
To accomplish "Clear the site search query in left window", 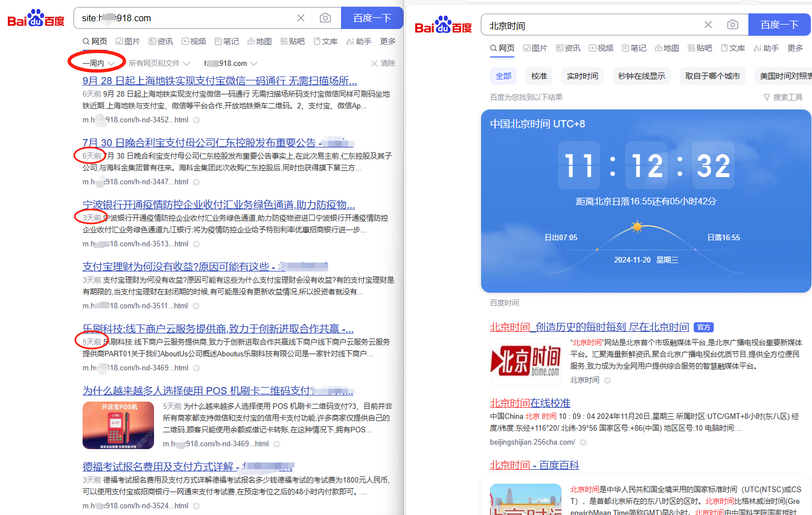I will pyautogui.click(x=301, y=18).
